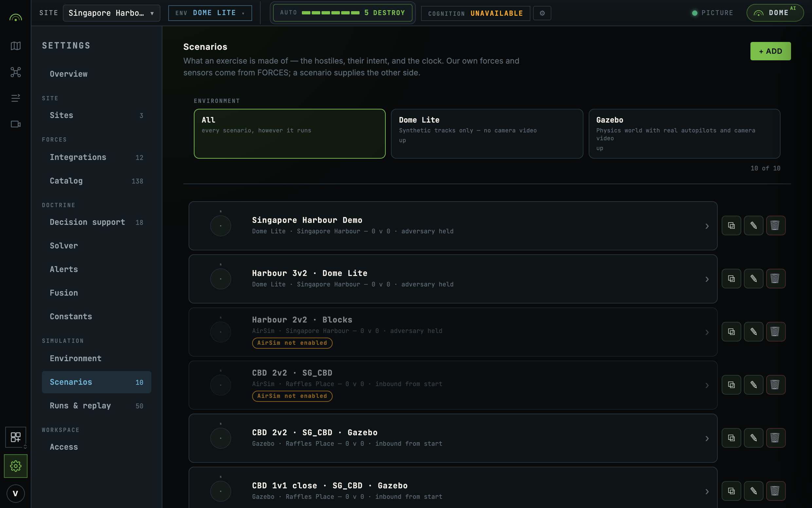Viewport: 812px width, 508px height.
Task: Open the user avatar labelled V
Action: 15,494
